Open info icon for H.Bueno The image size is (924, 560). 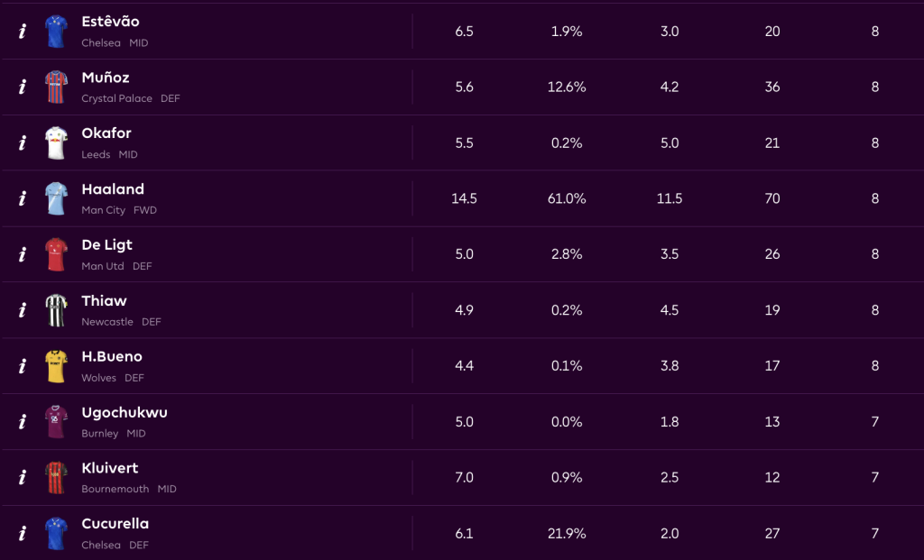[x=23, y=367]
